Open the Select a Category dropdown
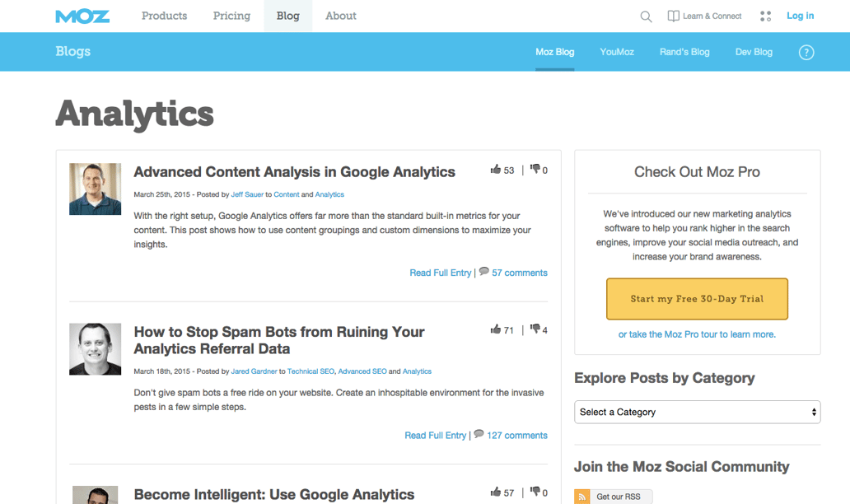This screenshot has height=504, width=850. click(x=697, y=412)
